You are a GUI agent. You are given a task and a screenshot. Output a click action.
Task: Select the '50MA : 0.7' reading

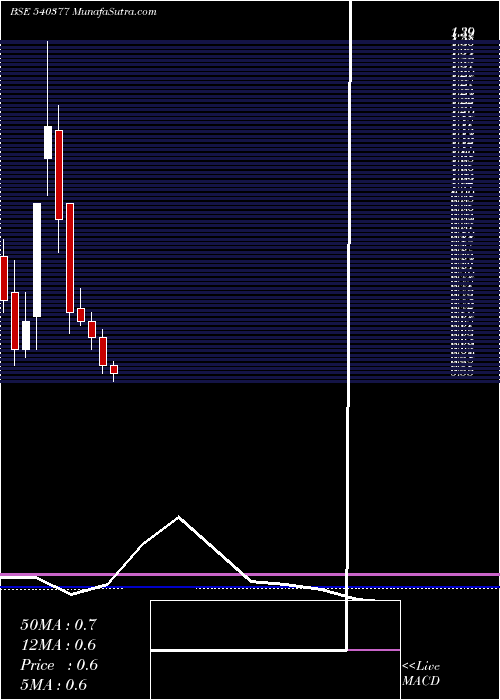(58, 625)
